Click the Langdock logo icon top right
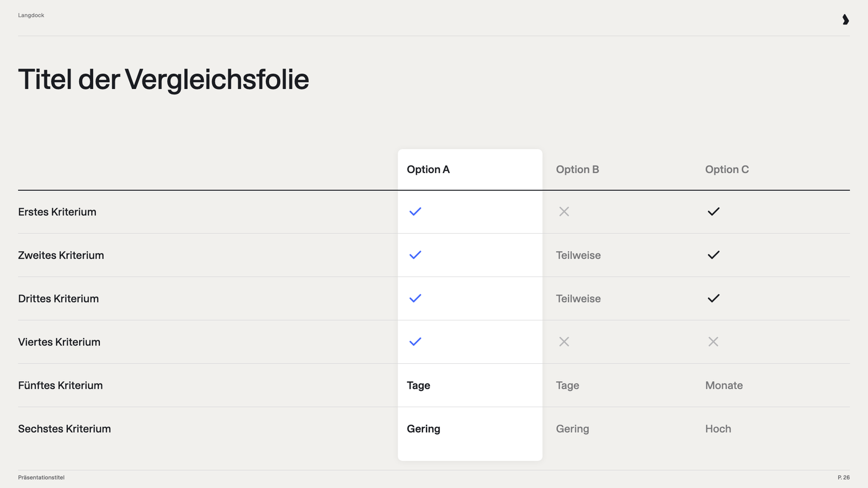The width and height of the screenshot is (868, 488). pos(845,20)
